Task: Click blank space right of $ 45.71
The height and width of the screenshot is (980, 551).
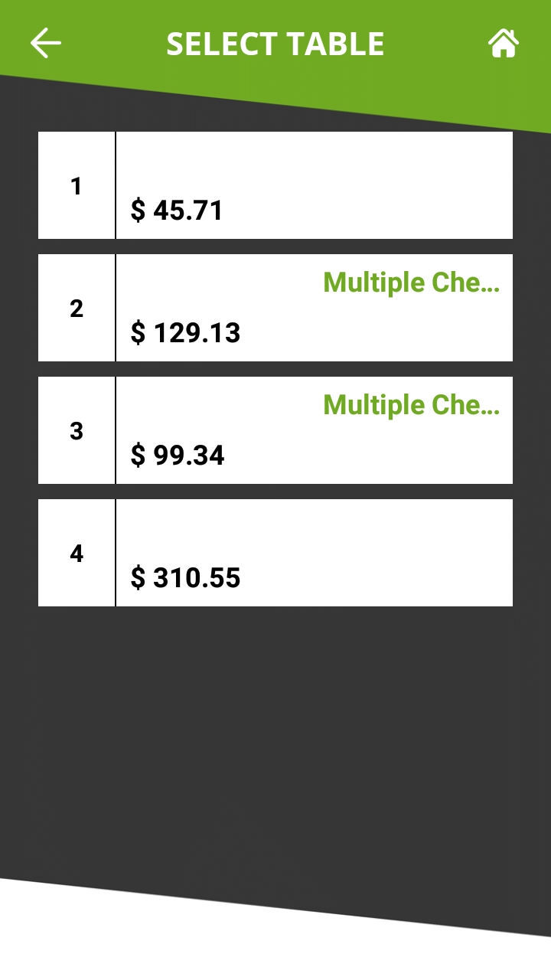Action: click(367, 210)
